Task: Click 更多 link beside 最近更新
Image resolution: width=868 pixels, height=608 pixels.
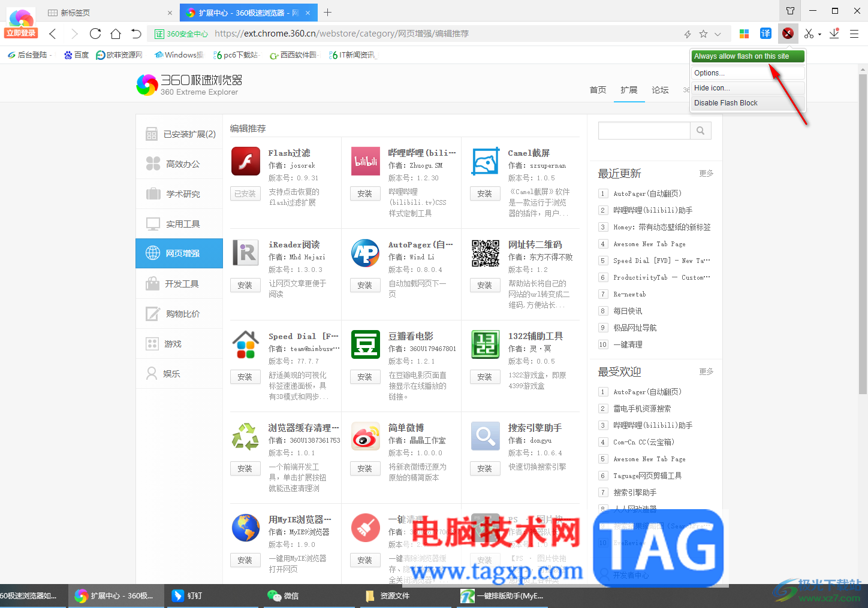Action: [706, 173]
